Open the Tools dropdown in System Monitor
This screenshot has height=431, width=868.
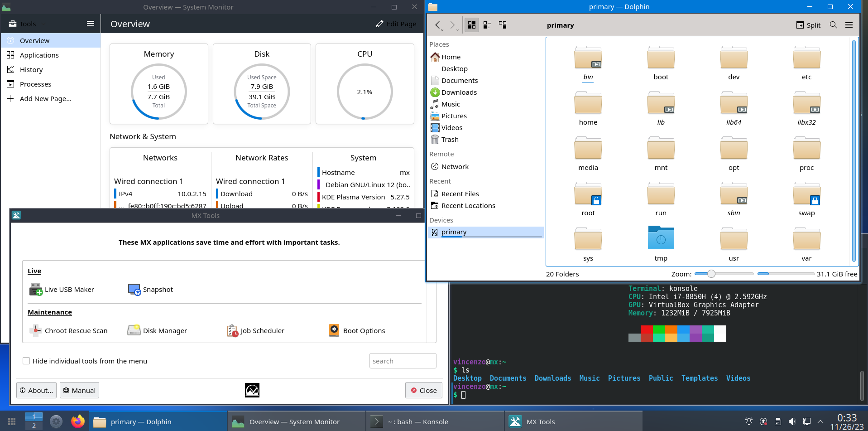coord(27,24)
